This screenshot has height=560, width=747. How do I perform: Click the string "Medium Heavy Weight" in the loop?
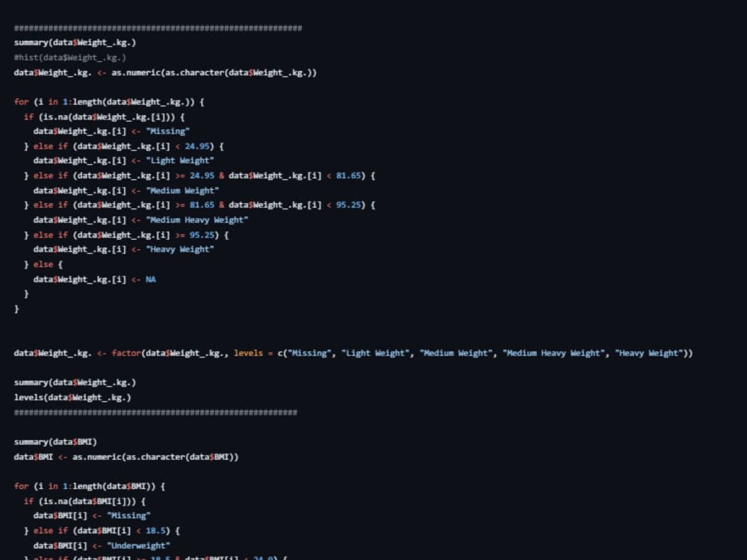tap(196, 220)
